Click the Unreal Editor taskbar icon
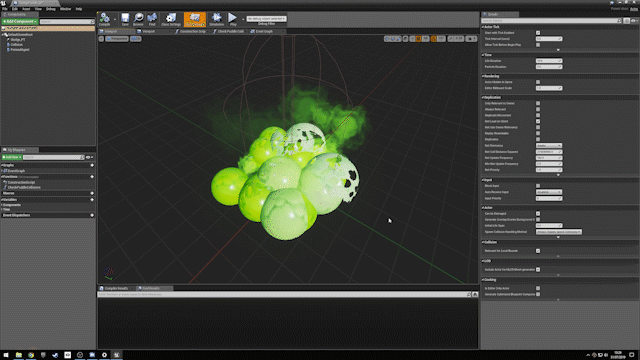This screenshot has width=640, height=360. [116, 355]
